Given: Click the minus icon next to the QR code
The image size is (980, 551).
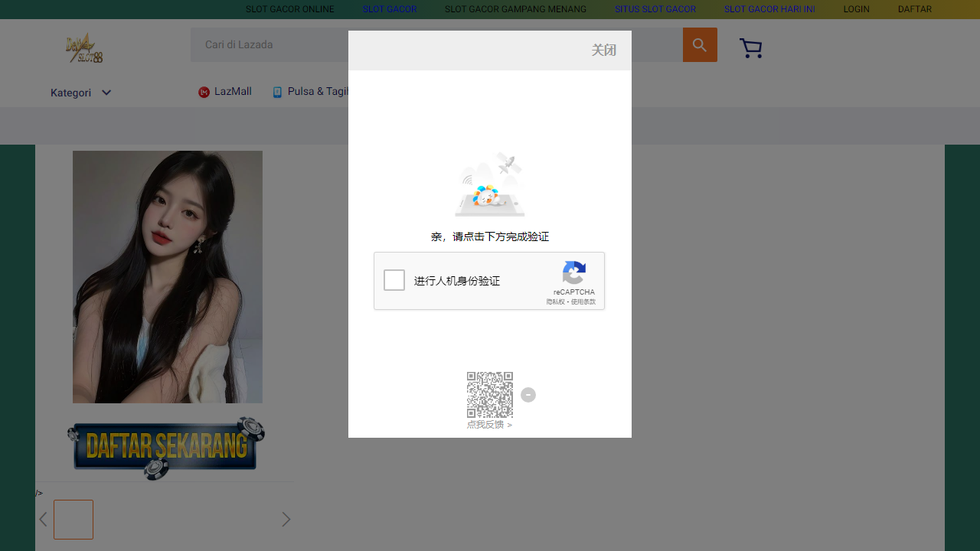Looking at the screenshot, I should pyautogui.click(x=528, y=395).
